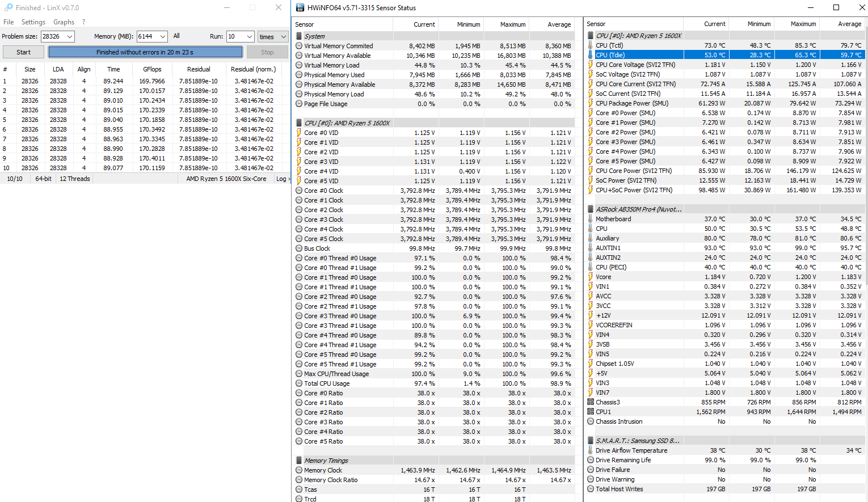Click the Memory Clock Ratio sensor icon

(299, 480)
